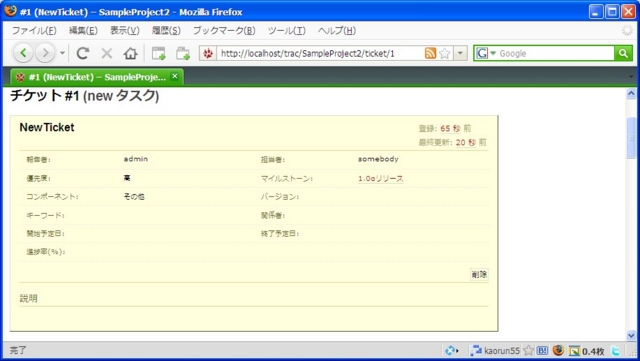Image resolution: width=640 pixels, height=361 pixels.
Task: Open the ヘルプ(H) menu
Action: coord(337,31)
